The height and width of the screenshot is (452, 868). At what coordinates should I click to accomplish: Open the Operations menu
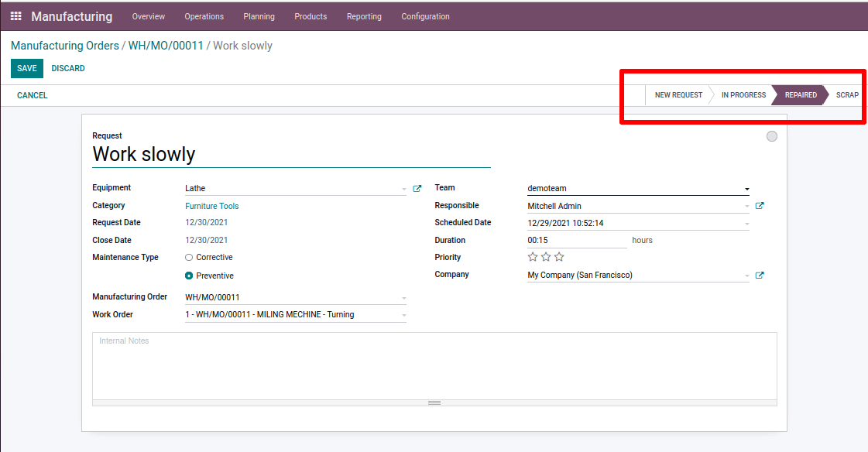[x=204, y=16]
